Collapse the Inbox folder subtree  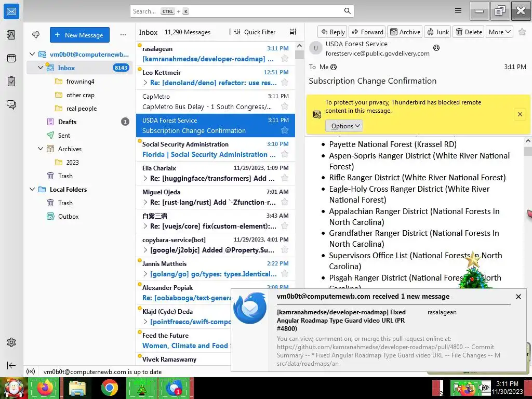[41, 68]
